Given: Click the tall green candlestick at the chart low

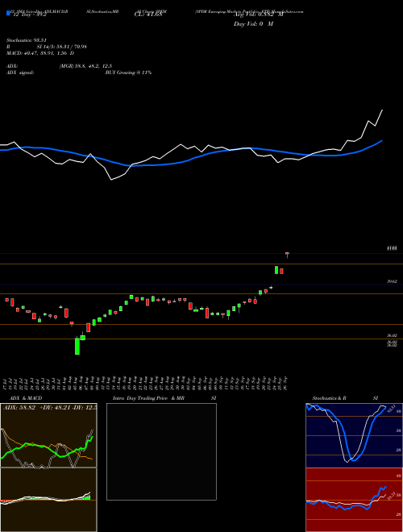Looking at the screenshot, I should tap(77, 346).
